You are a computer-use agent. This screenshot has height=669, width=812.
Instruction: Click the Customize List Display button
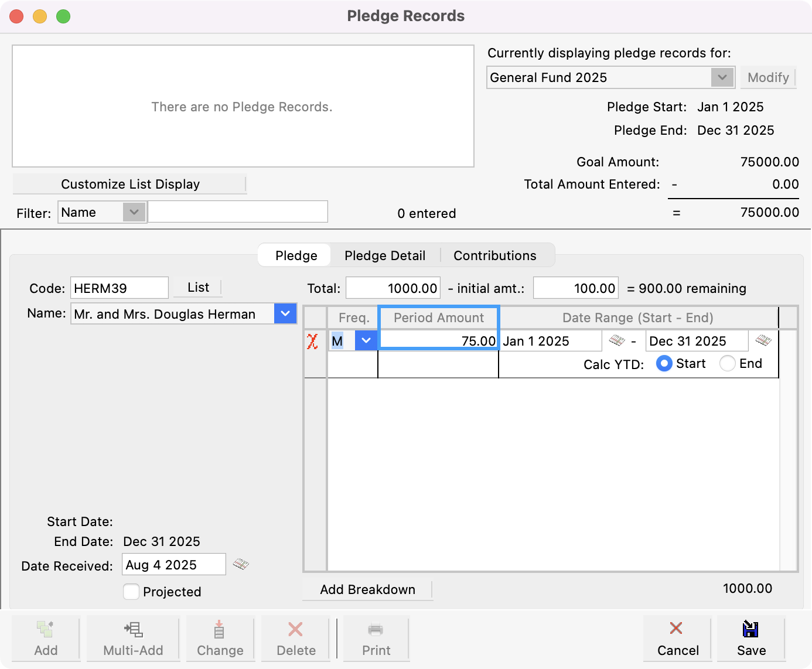click(x=129, y=184)
